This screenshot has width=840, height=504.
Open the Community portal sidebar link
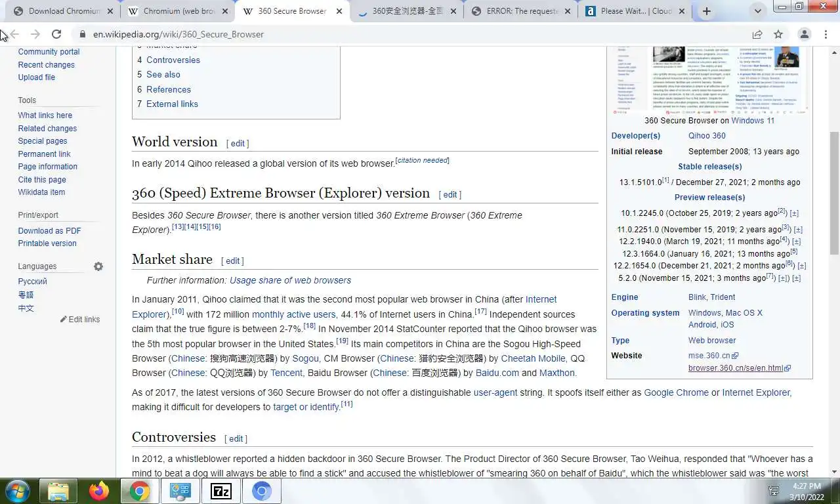[49, 52]
